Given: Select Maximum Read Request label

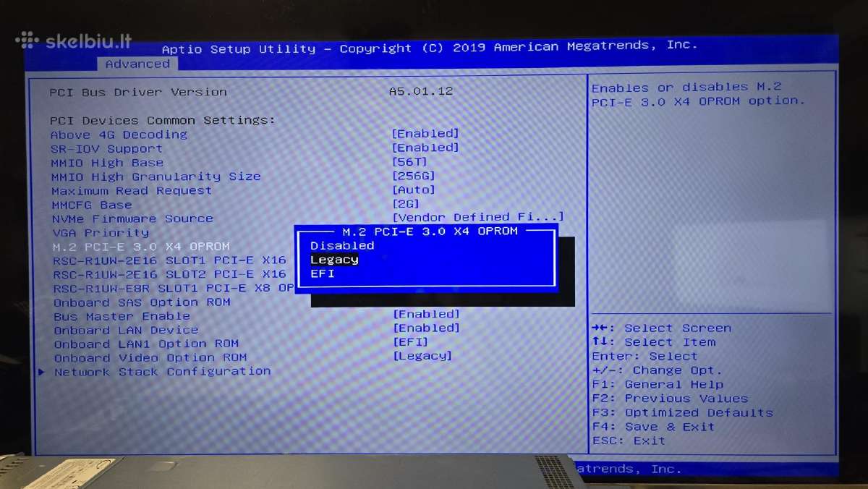Looking at the screenshot, I should click(132, 191).
